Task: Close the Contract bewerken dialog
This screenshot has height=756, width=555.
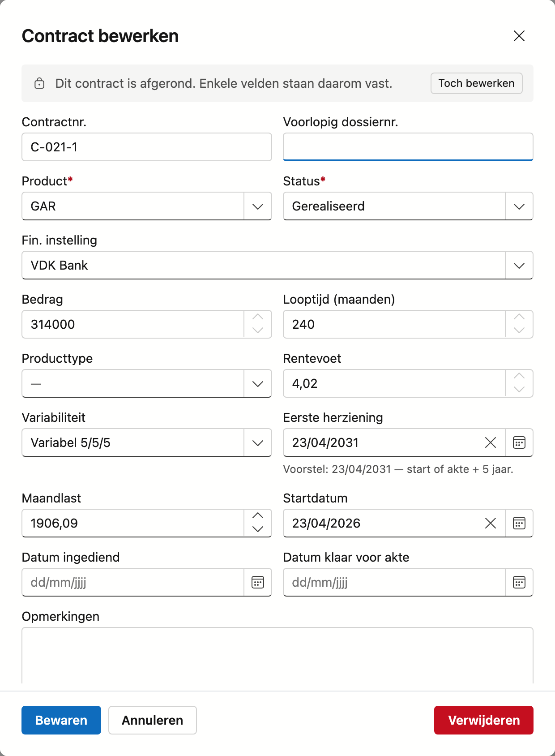Action: coord(519,36)
